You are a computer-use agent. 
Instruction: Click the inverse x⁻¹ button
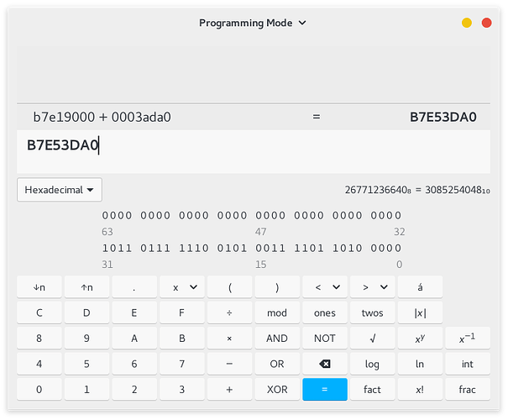pos(468,339)
